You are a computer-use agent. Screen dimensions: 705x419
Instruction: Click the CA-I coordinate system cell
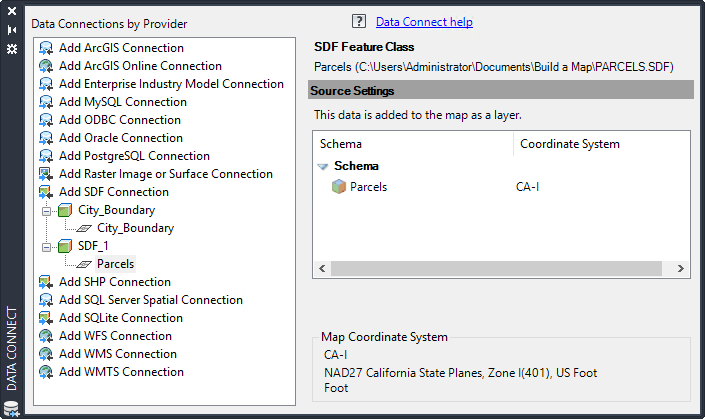click(x=530, y=187)
